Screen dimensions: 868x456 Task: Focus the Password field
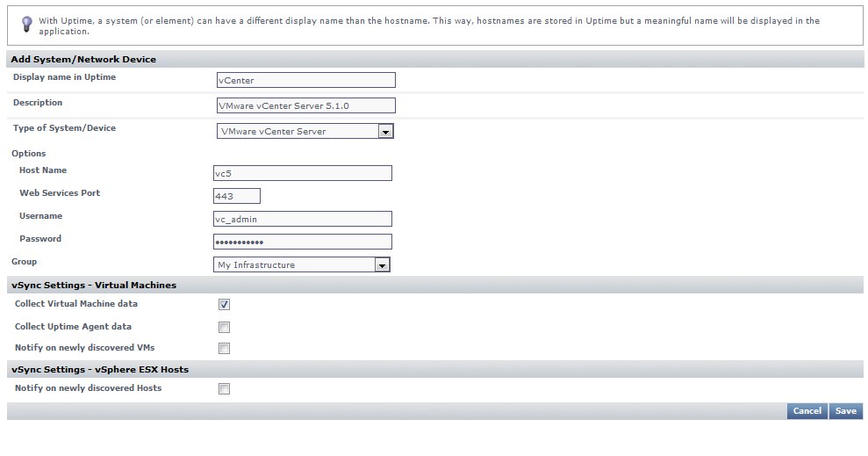pyautogui.click(x=303, y=242)
